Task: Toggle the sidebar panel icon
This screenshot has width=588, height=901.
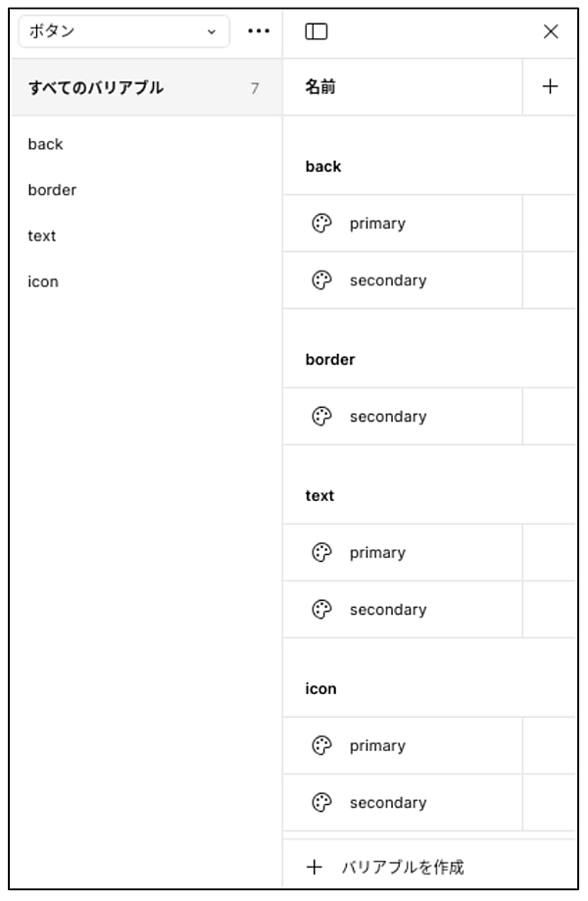Action: pos(316,31)
